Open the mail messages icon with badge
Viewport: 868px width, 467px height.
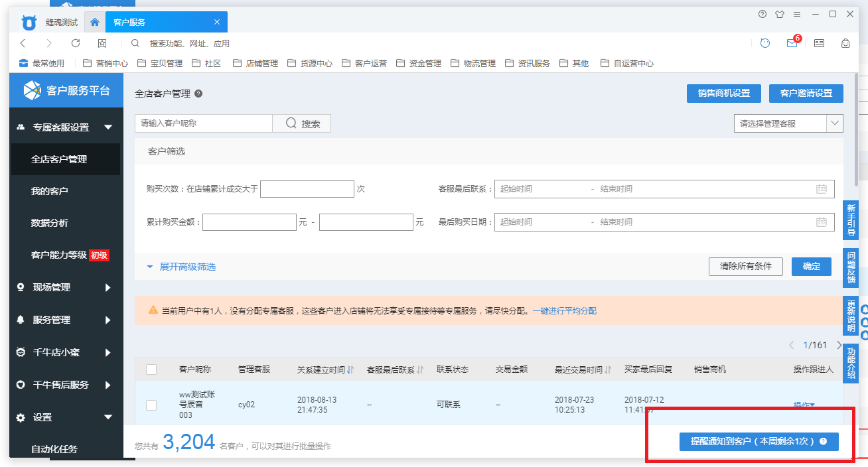click(x=792, y=43)
